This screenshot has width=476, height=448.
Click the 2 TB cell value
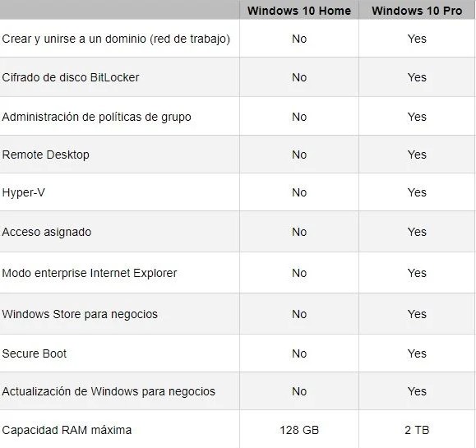[x=417, y=430]
